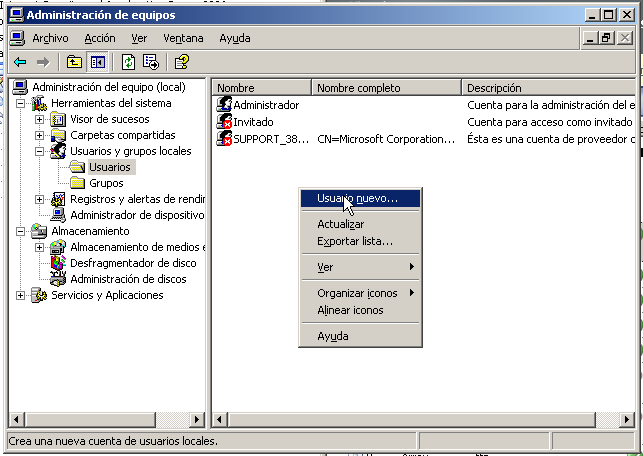Click 'Cuenta para acceso como invitado' description
Screen dimensions: 643x456
pos(550,122)
